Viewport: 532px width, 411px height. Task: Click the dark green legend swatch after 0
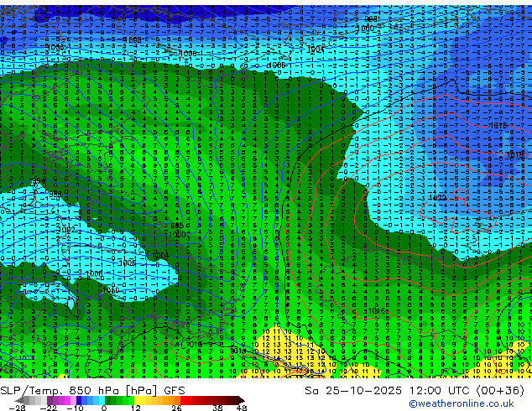(108, 400)
